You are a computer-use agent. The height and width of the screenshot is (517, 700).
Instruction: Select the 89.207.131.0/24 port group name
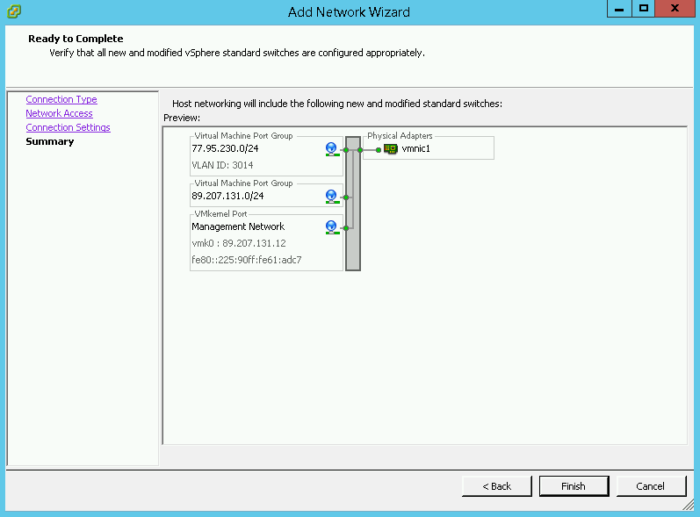[228, 196]
